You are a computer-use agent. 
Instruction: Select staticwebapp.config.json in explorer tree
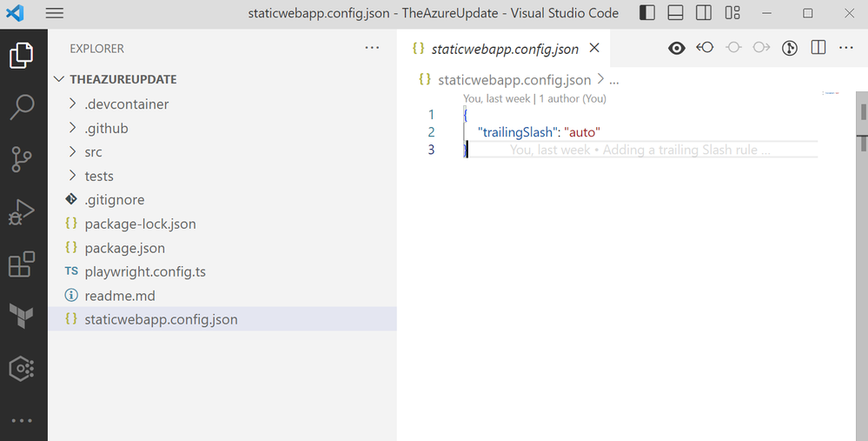pos(222,319)
